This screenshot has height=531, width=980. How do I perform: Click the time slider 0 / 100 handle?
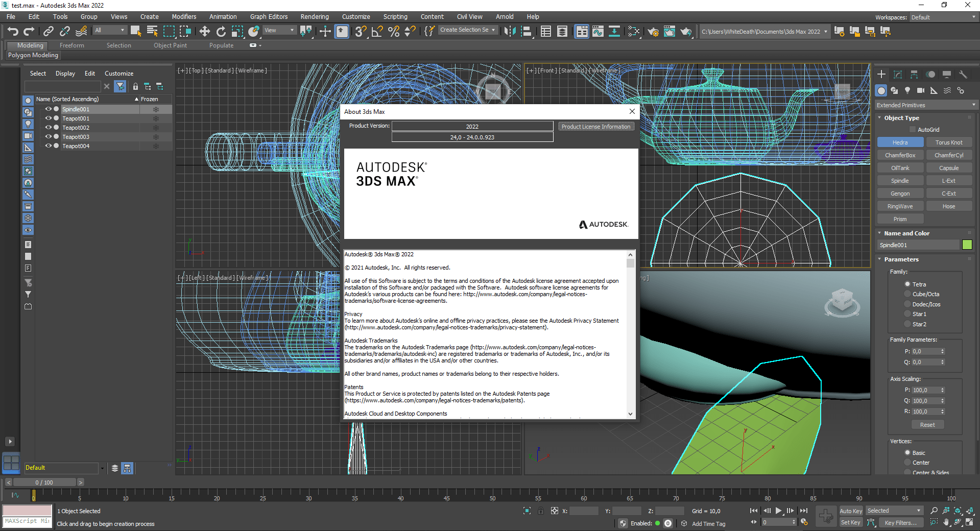coord(44,482)
